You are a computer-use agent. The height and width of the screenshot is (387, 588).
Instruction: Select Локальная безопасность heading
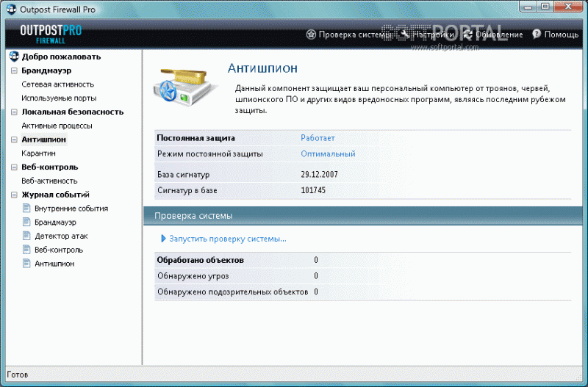pos(72,112)
